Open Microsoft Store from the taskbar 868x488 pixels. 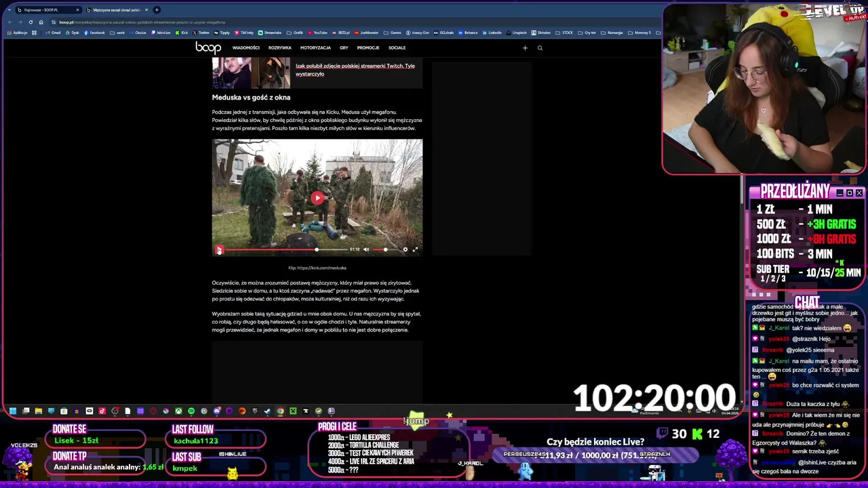pos(64,411)
